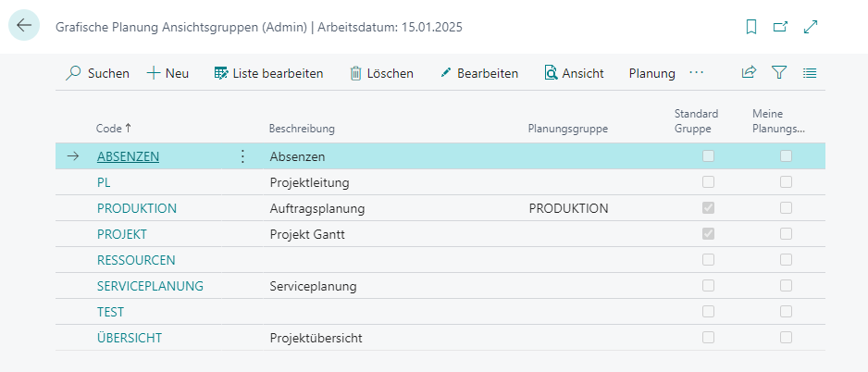Sort by the Code column header
The width and height of the screenshot is (868, 372).
click(x=114, y=129)
